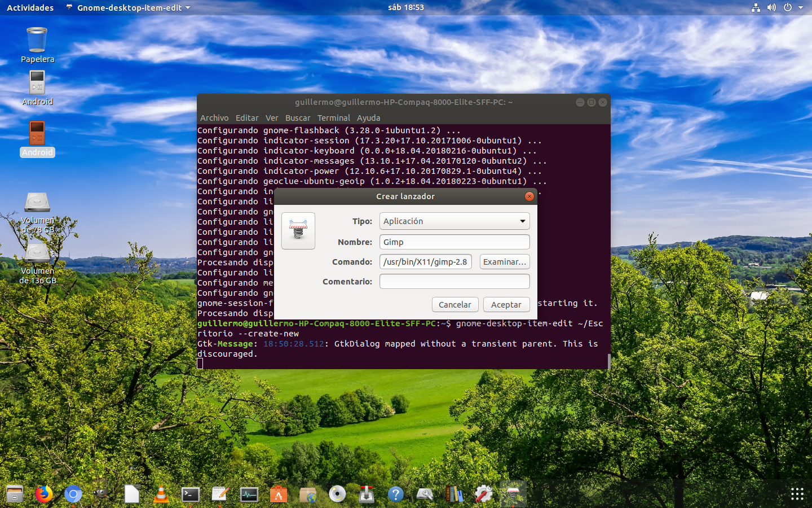Open VLC media player in the dock
This screenshot has height=508, width=812.
(161, 494)
